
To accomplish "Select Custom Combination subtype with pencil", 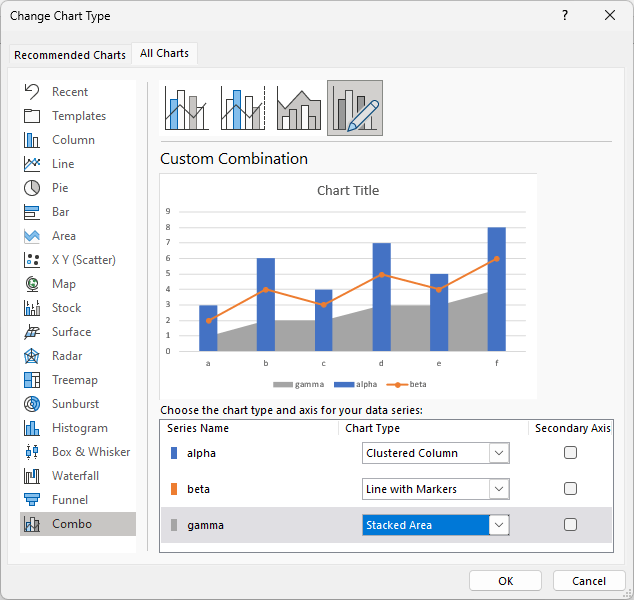I will click(x=355, y=108).
